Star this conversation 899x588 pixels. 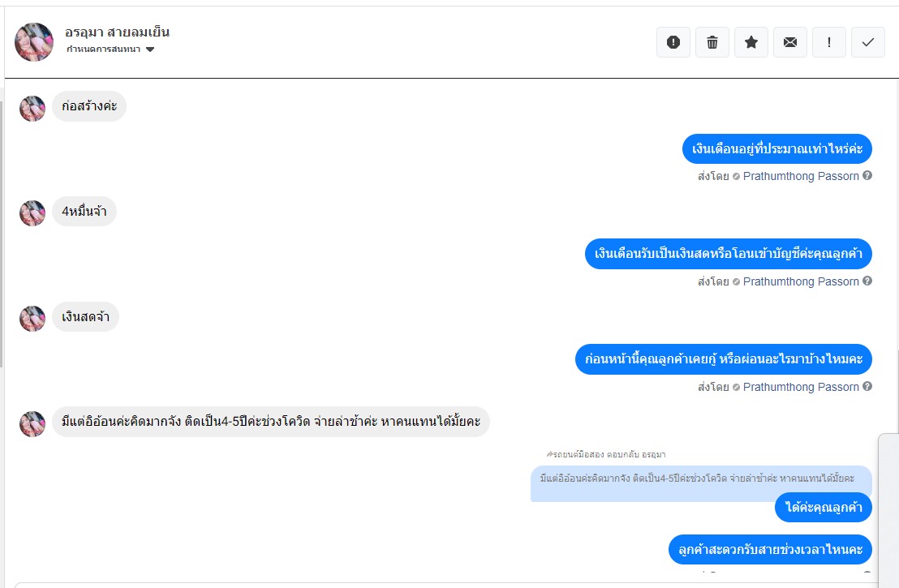(x=751, y=42)
